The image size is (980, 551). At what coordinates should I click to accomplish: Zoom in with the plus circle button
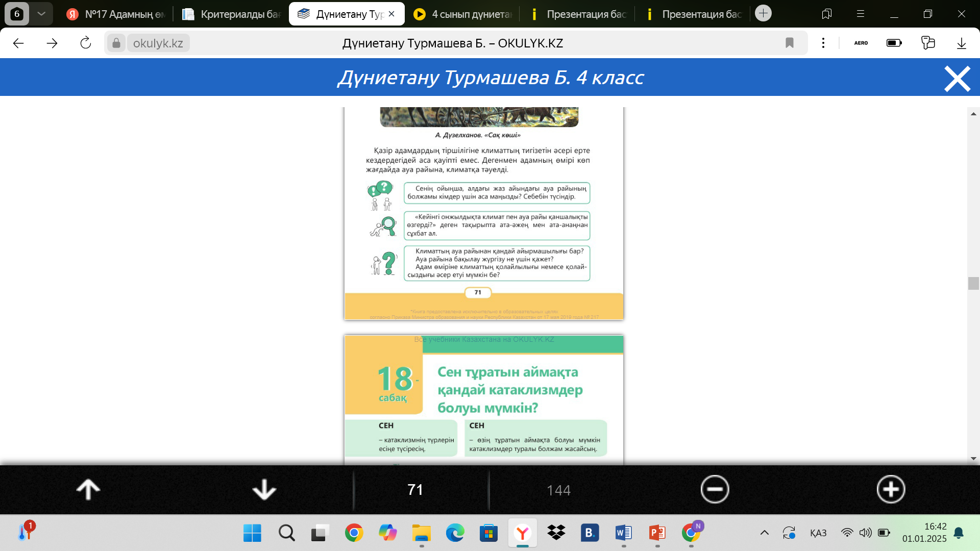(x=891, y=489)
